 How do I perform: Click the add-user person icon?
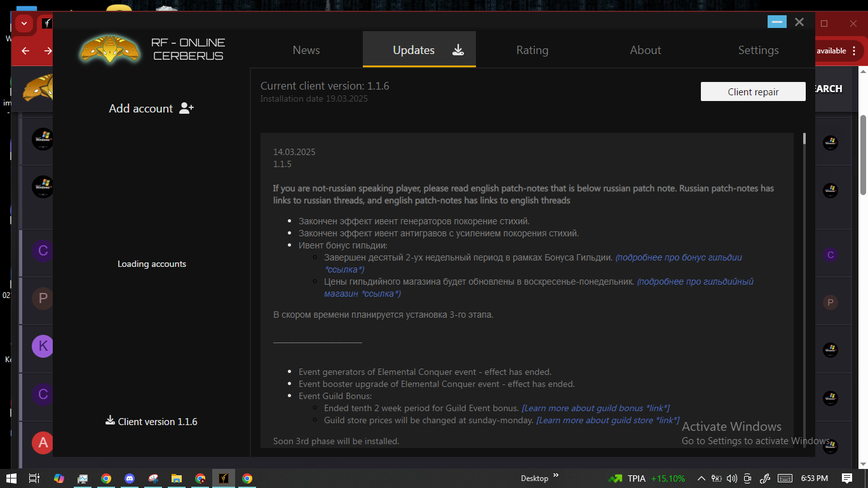pos(186,108)
